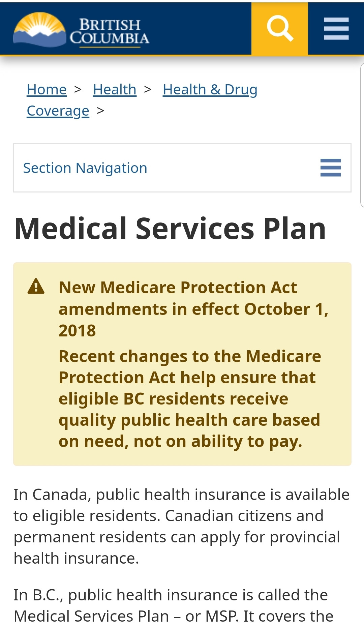Click the scrollbar panel on right edge
Image resolution: width=364 pixels, height=626 pixels.
pyautogui.click(x=362, y=135)
